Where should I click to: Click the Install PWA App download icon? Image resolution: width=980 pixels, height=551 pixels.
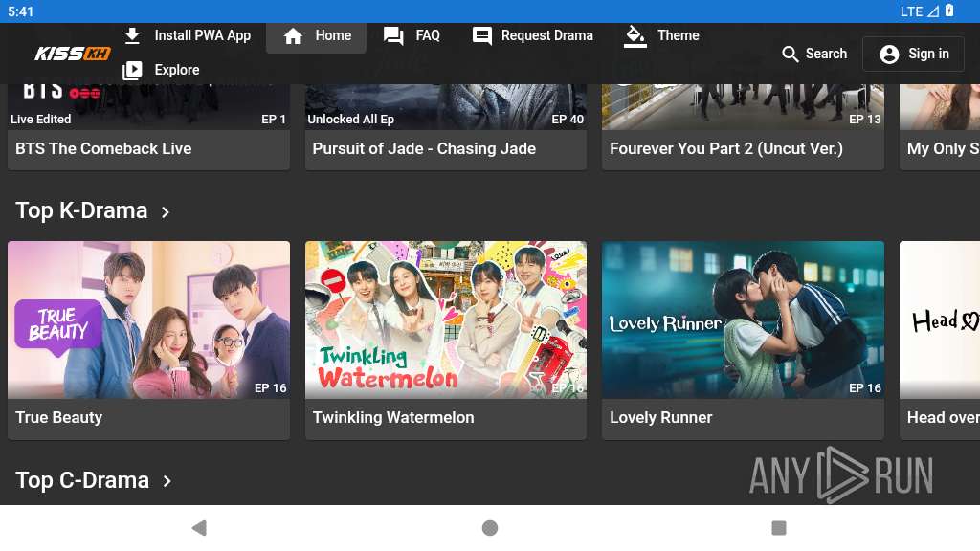pos(132,35)
